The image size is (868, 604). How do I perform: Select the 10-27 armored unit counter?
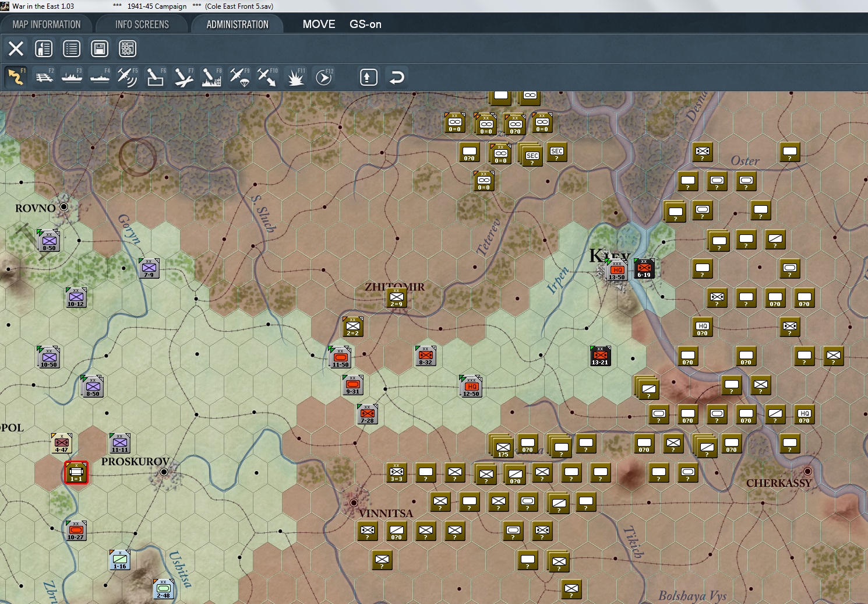[x=76, y=531]
